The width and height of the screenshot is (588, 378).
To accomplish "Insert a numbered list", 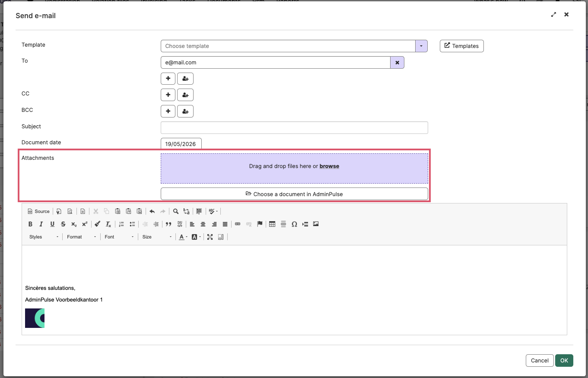I will (121, 224).
